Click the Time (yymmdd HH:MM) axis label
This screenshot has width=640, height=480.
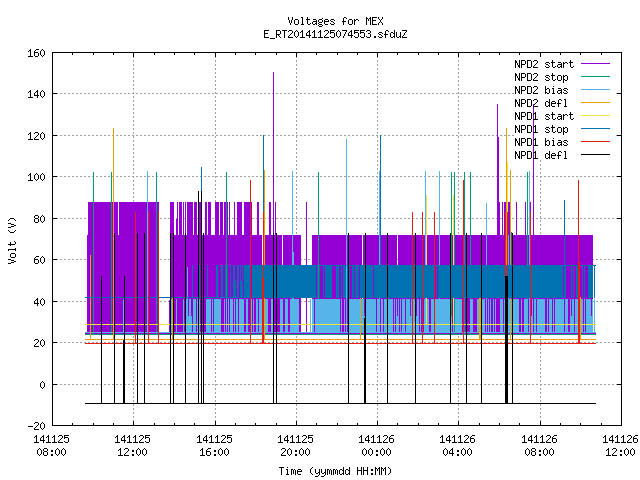click(x=335, y=471)
